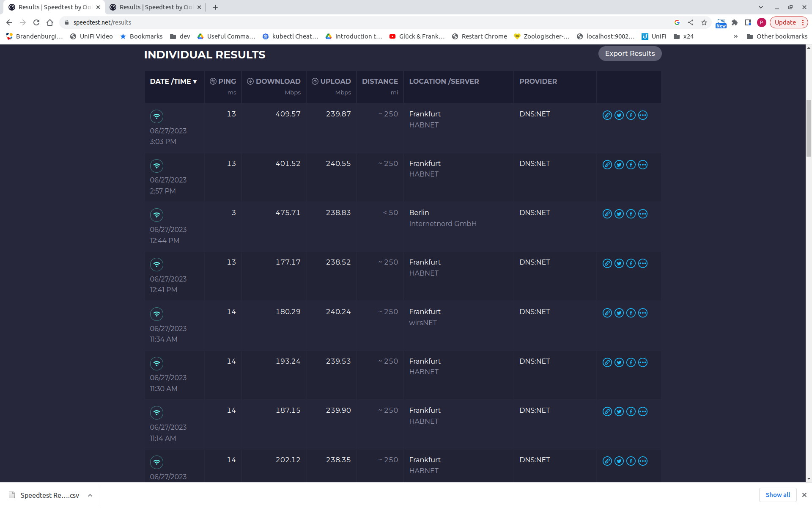Share this page from the address bar
The width and height of the screenshot is (812, 508).
pos(690,22)
